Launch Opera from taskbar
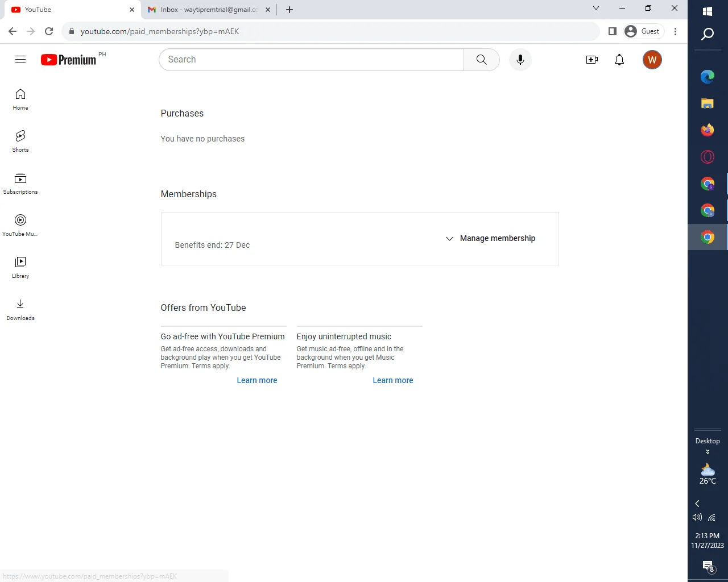 [x=708, y=157]
